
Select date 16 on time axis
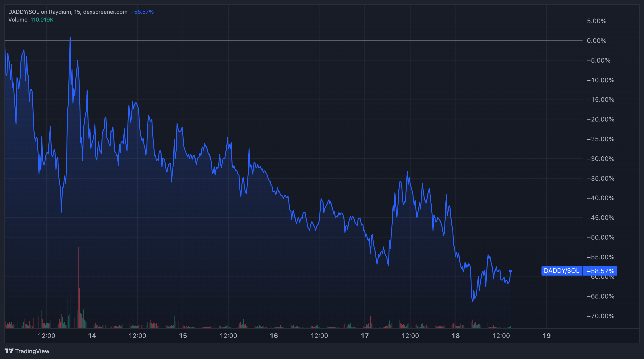pyautogui.click(x=274, y=336)
